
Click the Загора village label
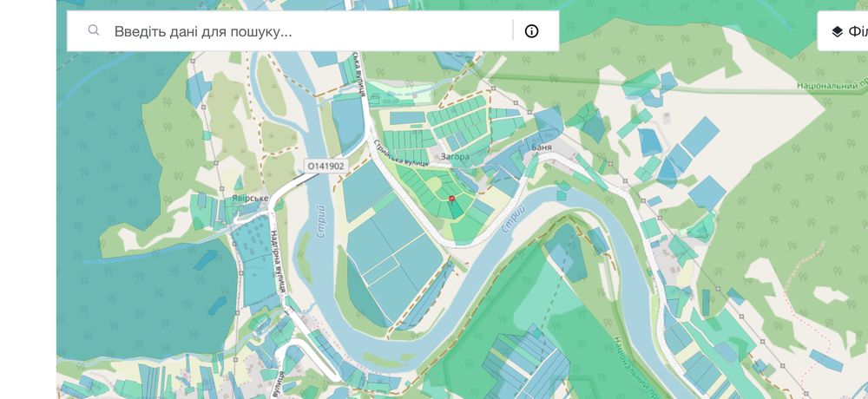pos(456,157)
